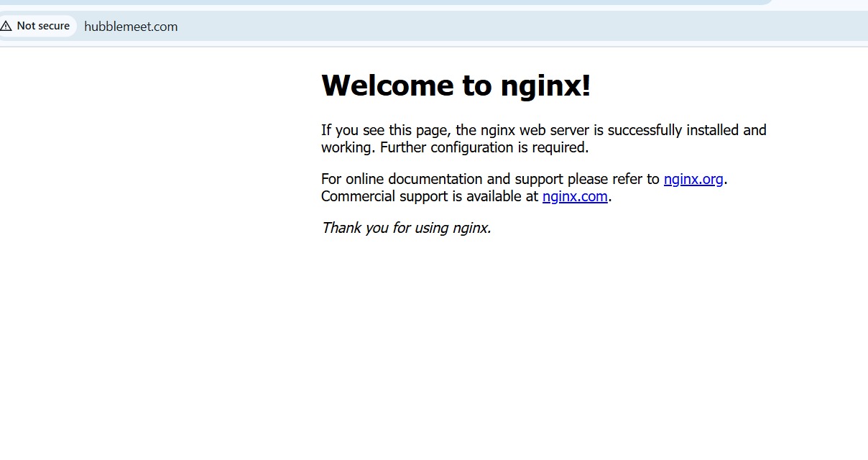This screenshot has height=460, width=868.
Task: Select the hubblemeet.com URL text
Action: click(x=131, y=27)
